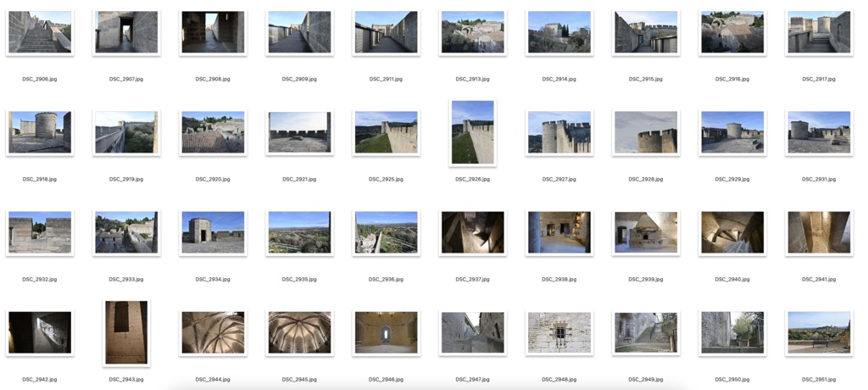Select the DSC_2940.jpg thumbnail

click(732, 232)
